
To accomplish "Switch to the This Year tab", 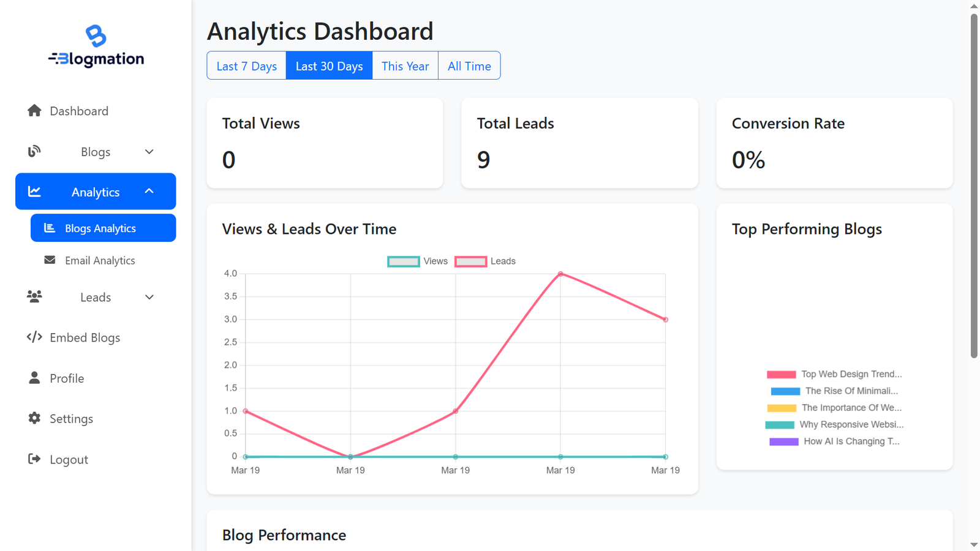I will point(405,66).
